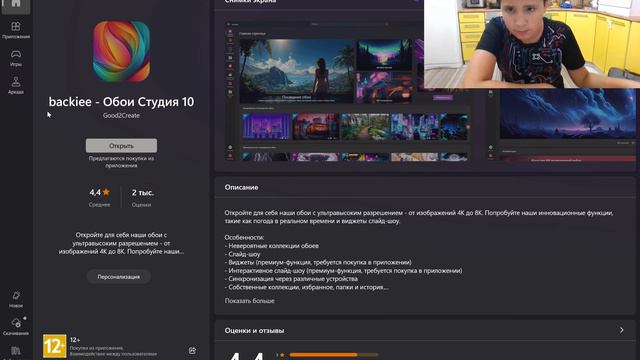Click the 'Предлагаются покупки из приложения' note
Screen dimensions: 640x360
point(121,162)
